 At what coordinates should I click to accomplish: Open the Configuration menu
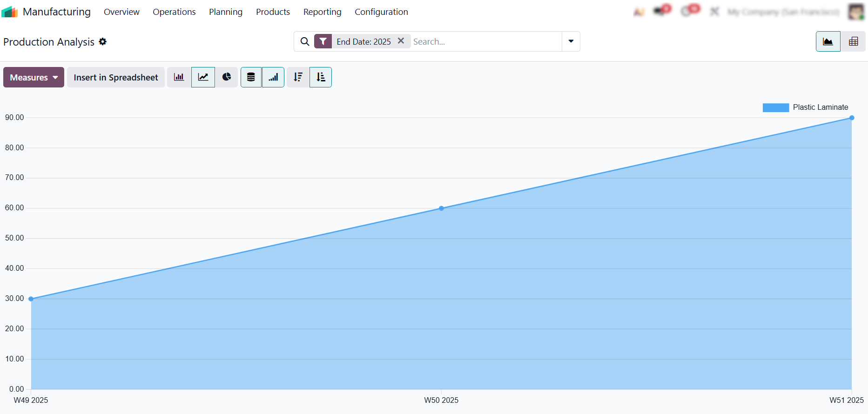pos(381,12)
